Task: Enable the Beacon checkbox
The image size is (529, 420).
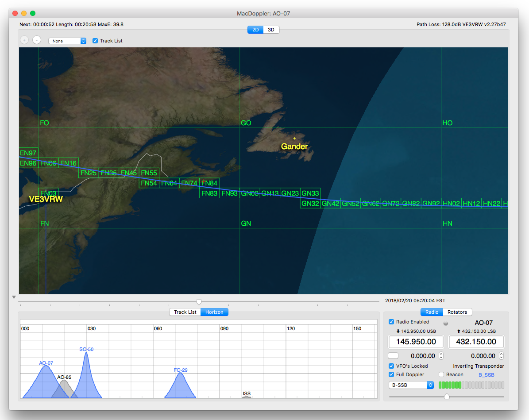Action: [x=441, y=374]
